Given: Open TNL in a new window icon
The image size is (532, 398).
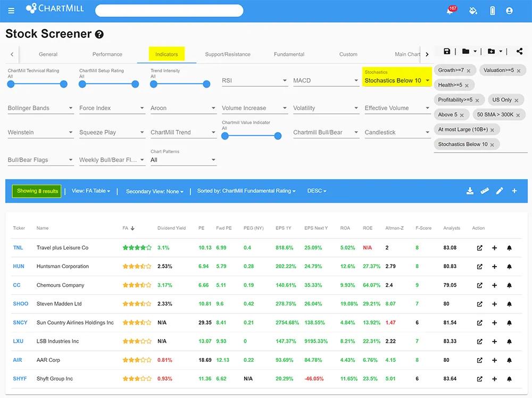Looking at the screenshot, I should (479, 248).
